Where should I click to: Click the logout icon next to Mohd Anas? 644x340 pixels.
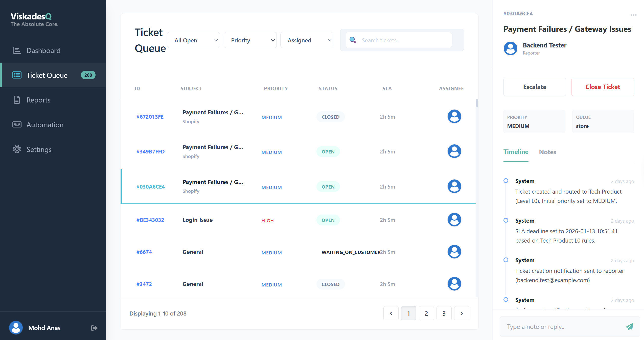pyautogui.click(x=94, y=328)
